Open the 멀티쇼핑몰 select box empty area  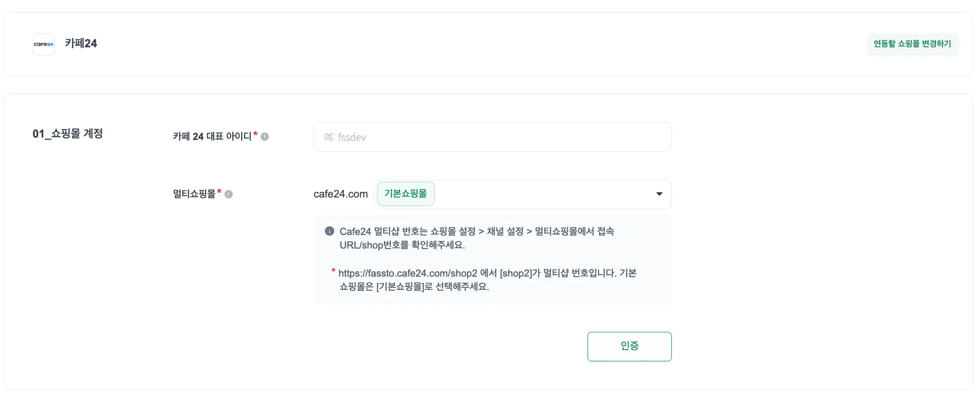541,194
